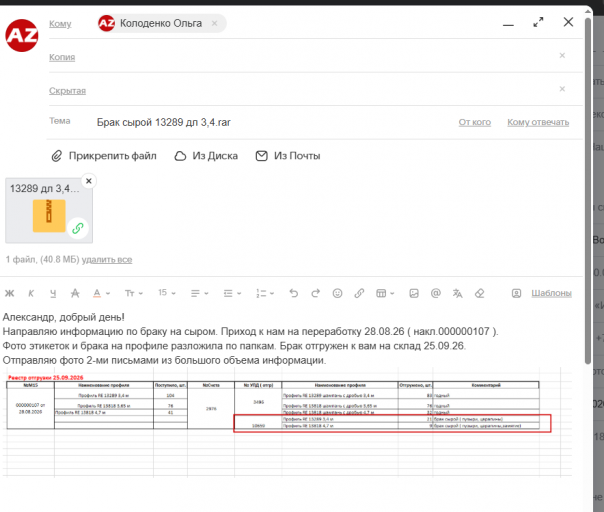Undo last edit
The width and height of the screenshot is (604, 512).
click(x=294, y=294)
